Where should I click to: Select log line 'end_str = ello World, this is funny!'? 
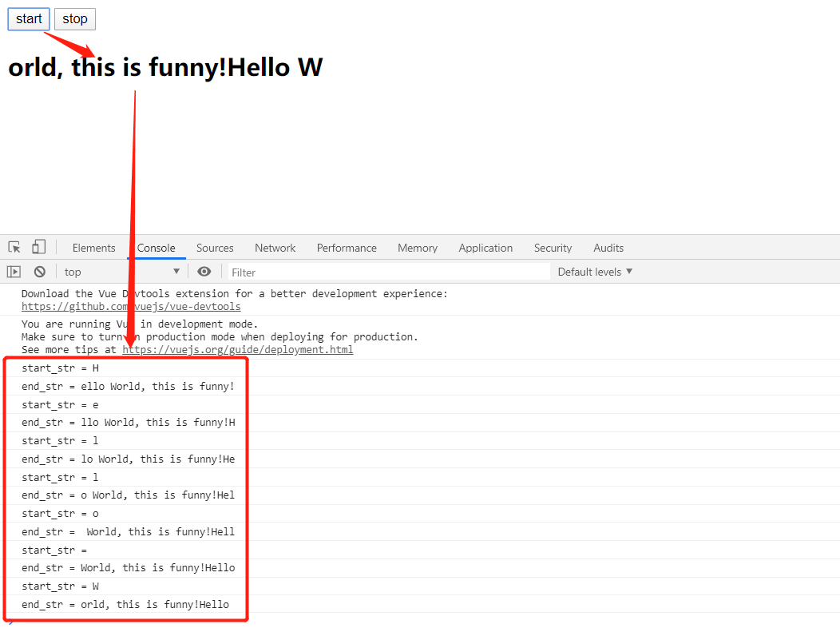[x=128, y=387]
